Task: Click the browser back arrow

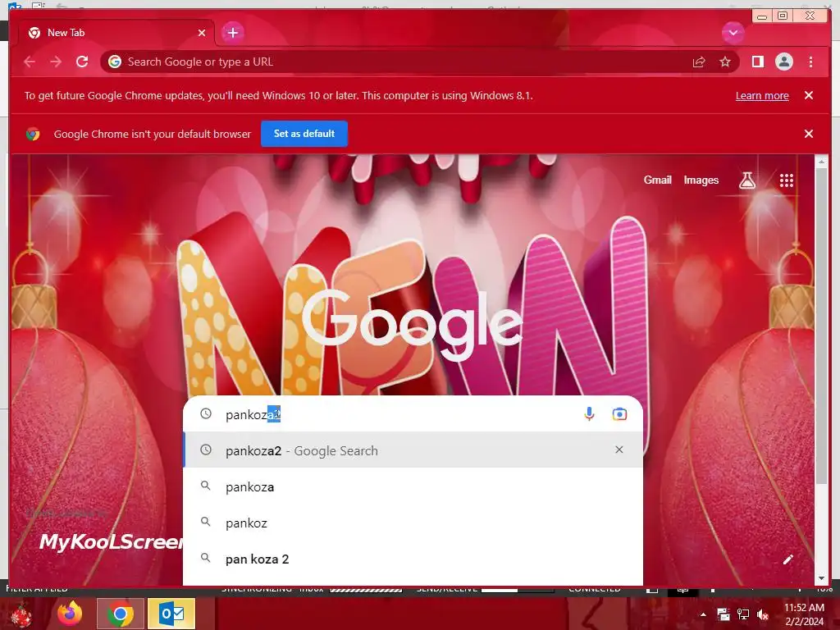Action: click(30, 62)
